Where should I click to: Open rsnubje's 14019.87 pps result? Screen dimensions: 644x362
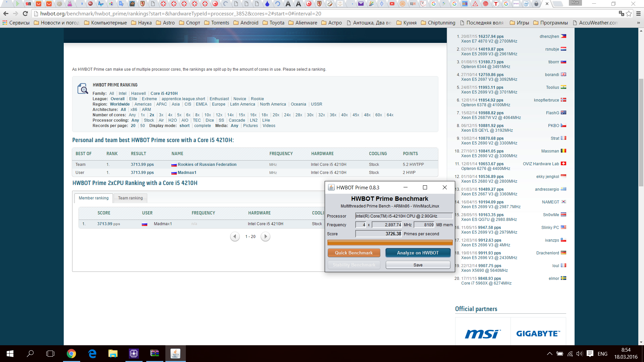[x=491, y=49]
